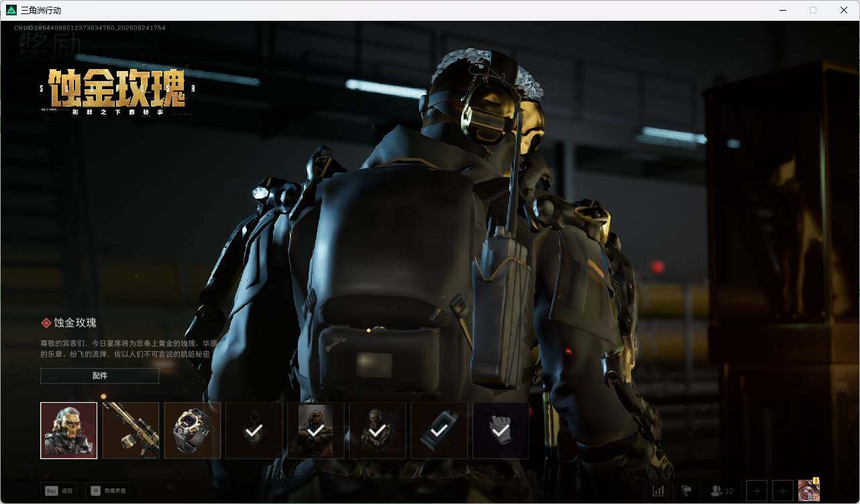Open the 配件 accessories button
Screen dimensions: 860x504
point(99,376)
